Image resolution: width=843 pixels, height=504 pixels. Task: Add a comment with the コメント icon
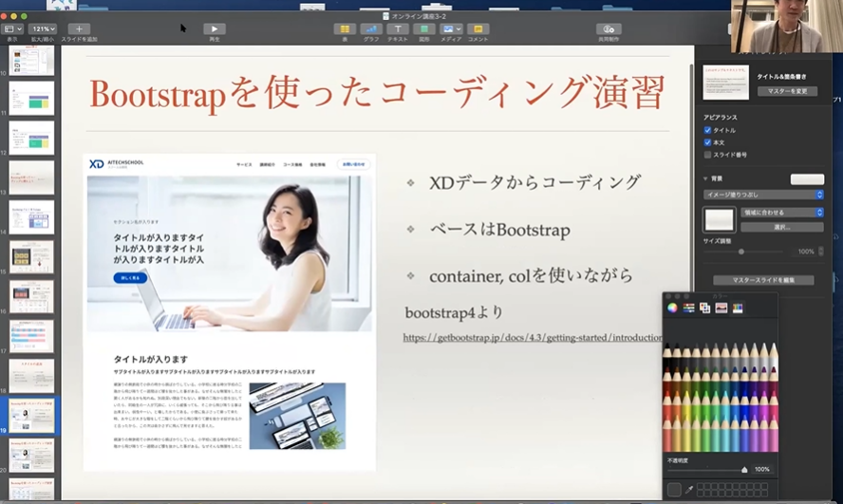click(478, 29)
